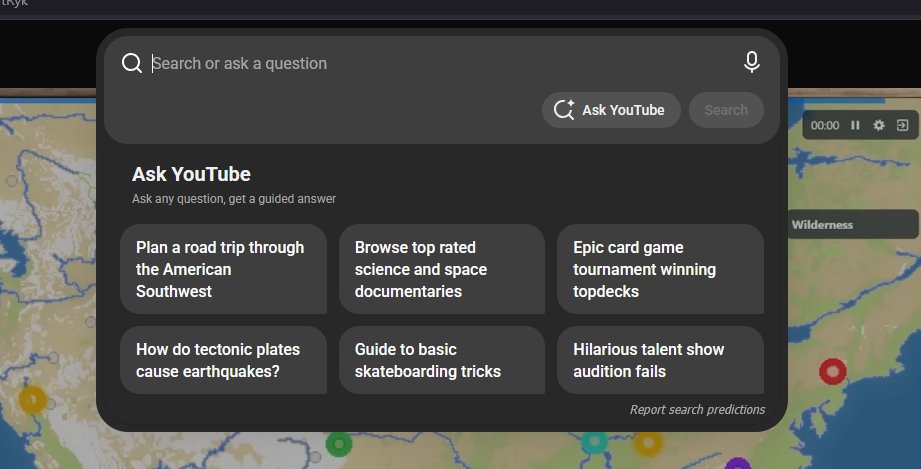Click the 00:00 timer display
Image resolution: width=921 pixels, height=469 pixels.
click(825, 125)
